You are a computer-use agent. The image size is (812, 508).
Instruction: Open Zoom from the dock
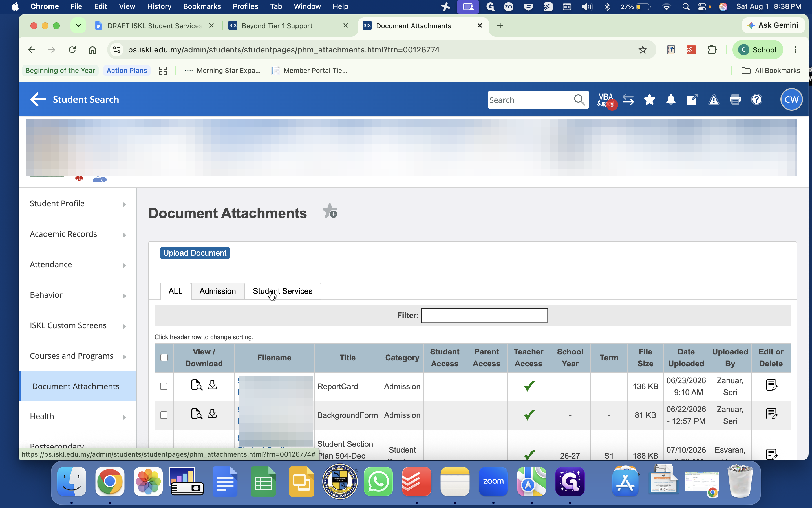[x=493, y=481]
